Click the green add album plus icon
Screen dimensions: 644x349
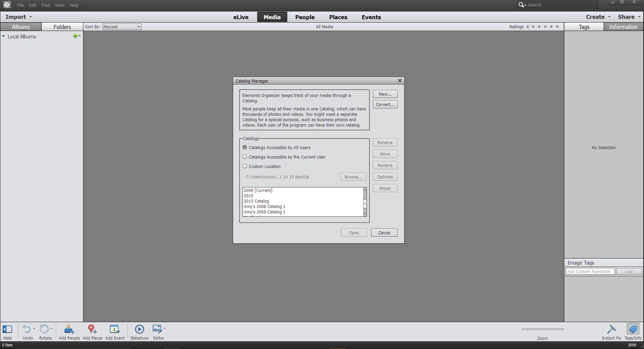point(75,36)
